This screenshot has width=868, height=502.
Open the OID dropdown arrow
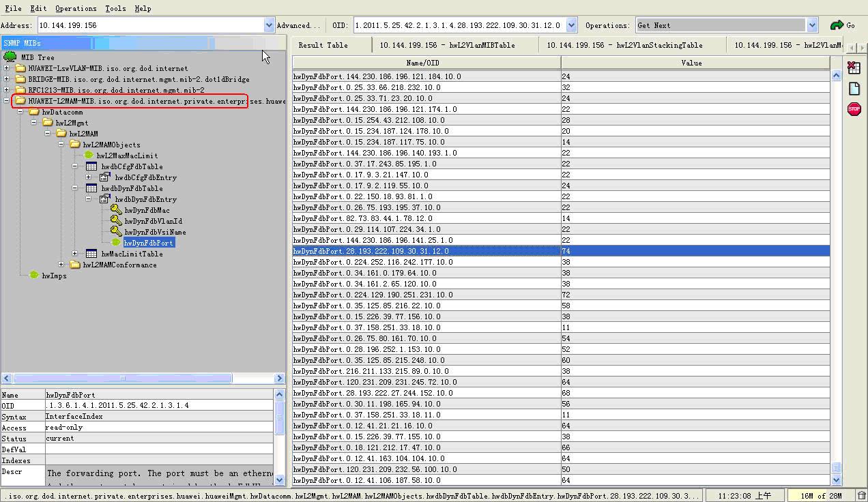click(571, 25)
